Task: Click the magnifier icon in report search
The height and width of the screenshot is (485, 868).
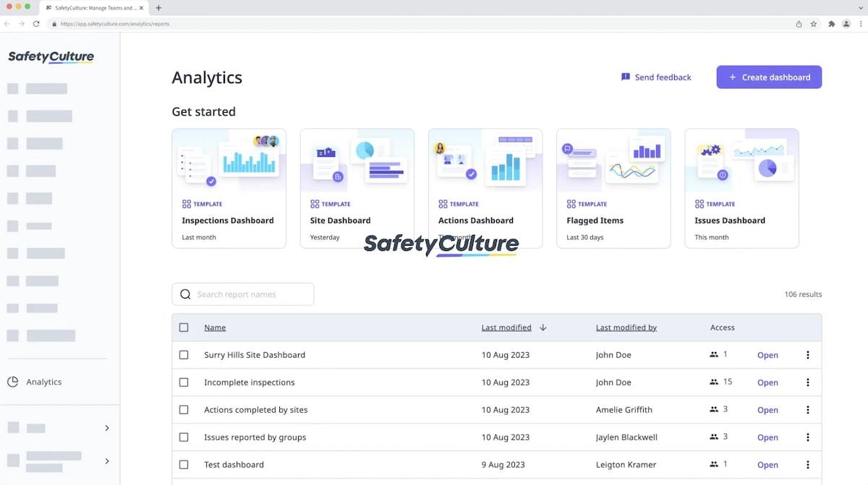Action: [185, 294]
